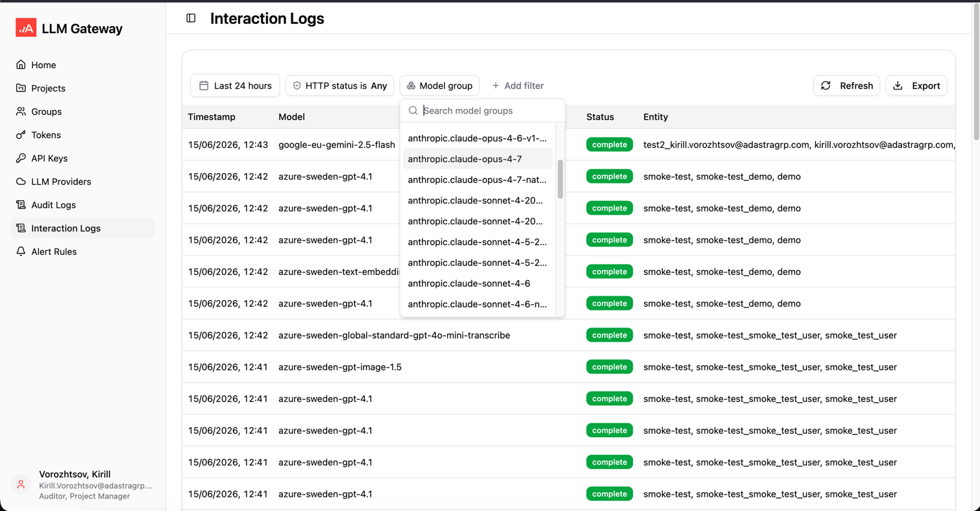Screen dimensions: 980x511
Task: Click the 15/06/2026, 12:43 timestamp
Action: click(228, 145)
